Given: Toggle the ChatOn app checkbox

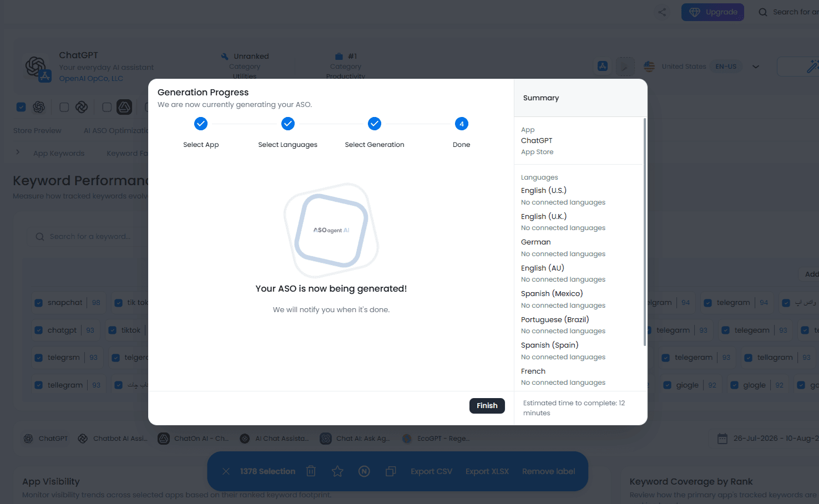Looking at the screenshot, I should pyautogui.click(x=107, y=107).
